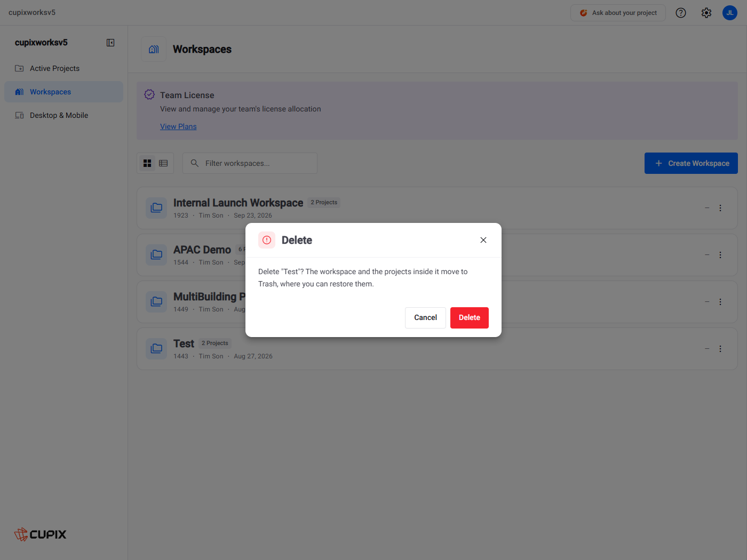Open more options for Test workspace
Image resolution: width=747 pixels, height=560 pixels.
(x=720, y=349)
